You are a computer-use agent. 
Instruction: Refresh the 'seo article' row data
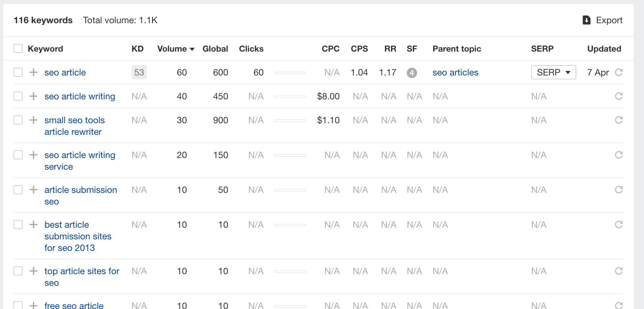click(x=619, y=72)
